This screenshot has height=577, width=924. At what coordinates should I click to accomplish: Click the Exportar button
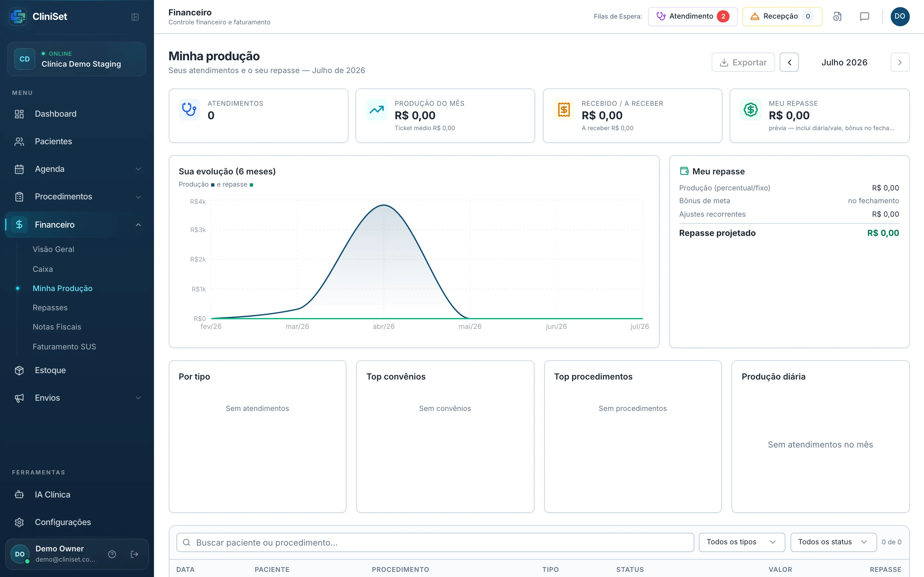(743, 62)
